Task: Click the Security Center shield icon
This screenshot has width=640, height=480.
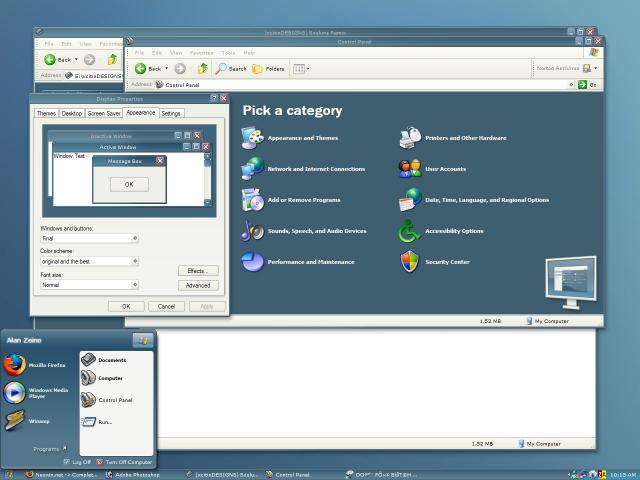Action: point(410,262)
